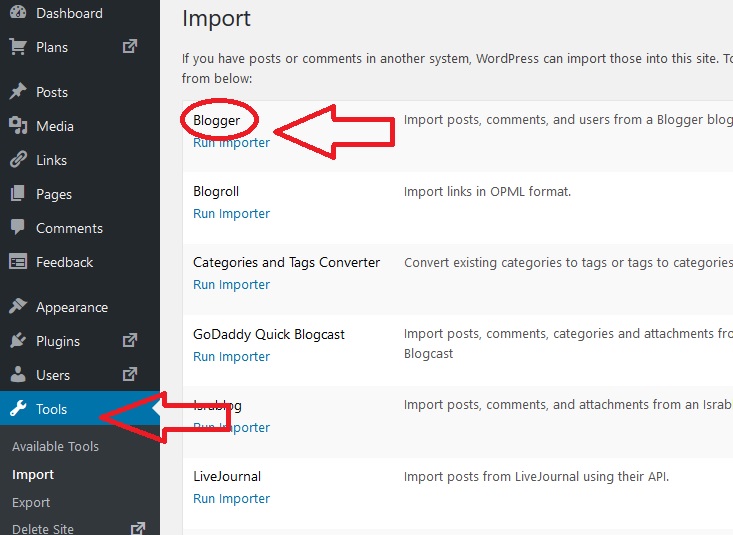The width and height of the screenshot is (733, 535).
Task: Run Importer for Categories and Tags Converter
Action: pos(231,284)
